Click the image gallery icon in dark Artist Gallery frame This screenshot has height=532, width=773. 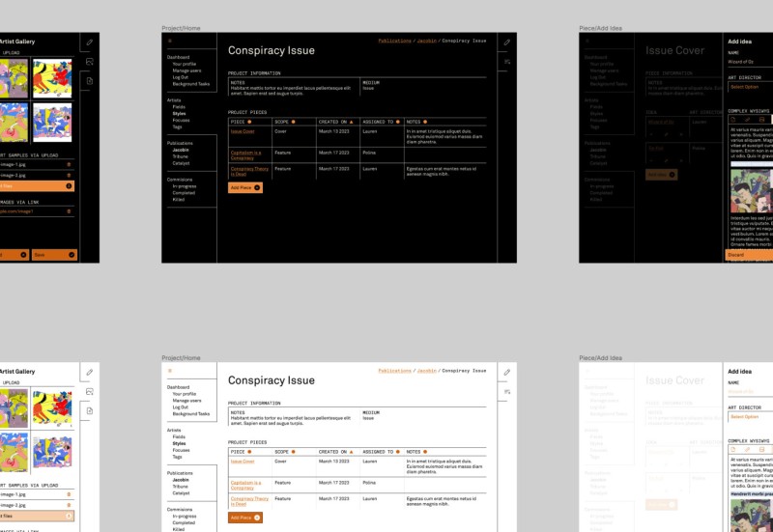(90, 62)
